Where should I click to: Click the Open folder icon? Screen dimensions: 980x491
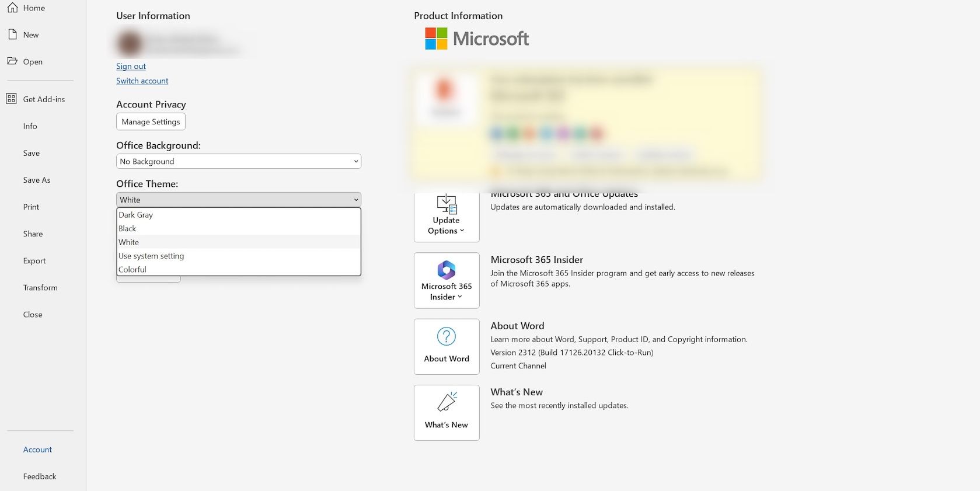pos(12,61)
